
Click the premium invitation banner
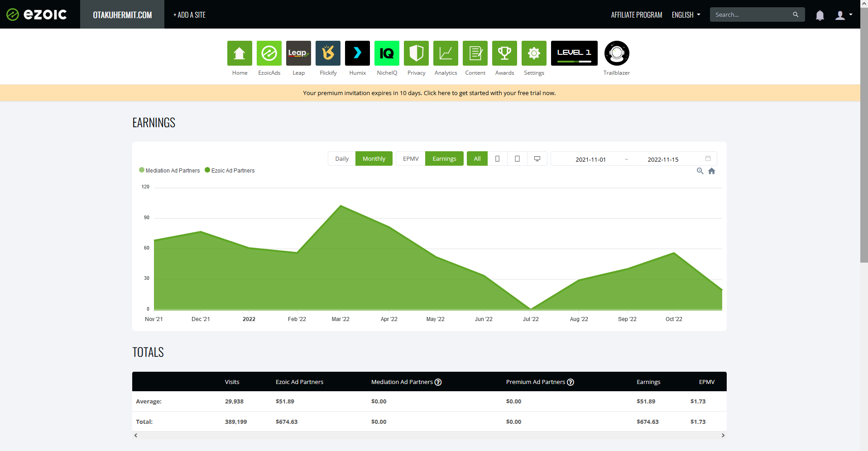[x=429, y=93]
